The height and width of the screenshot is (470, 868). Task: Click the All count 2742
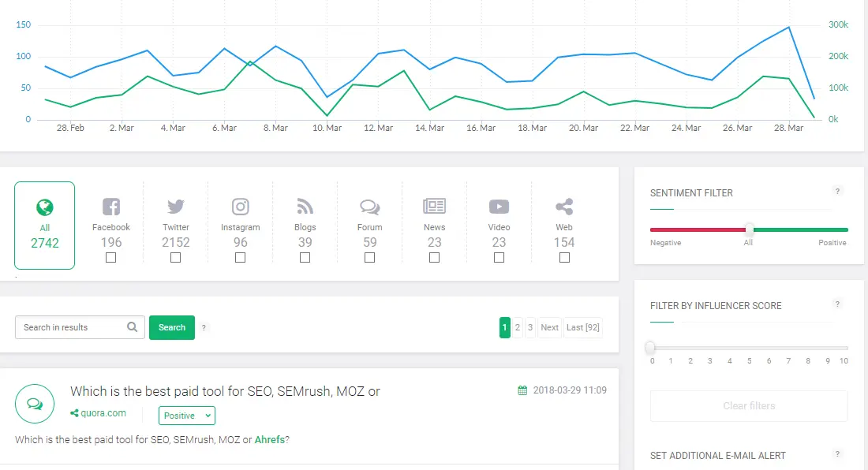pos(45,243)
